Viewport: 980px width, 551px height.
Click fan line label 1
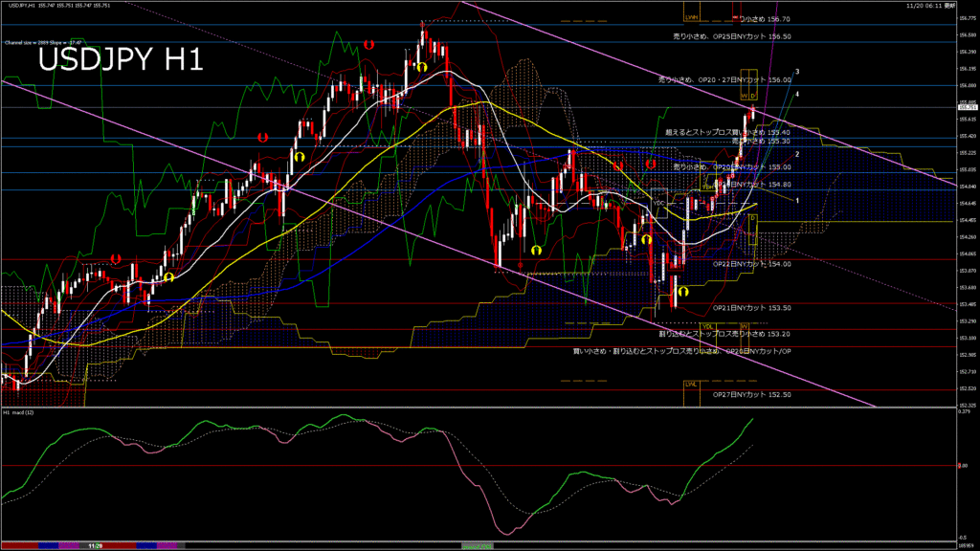tap(797, 201)
